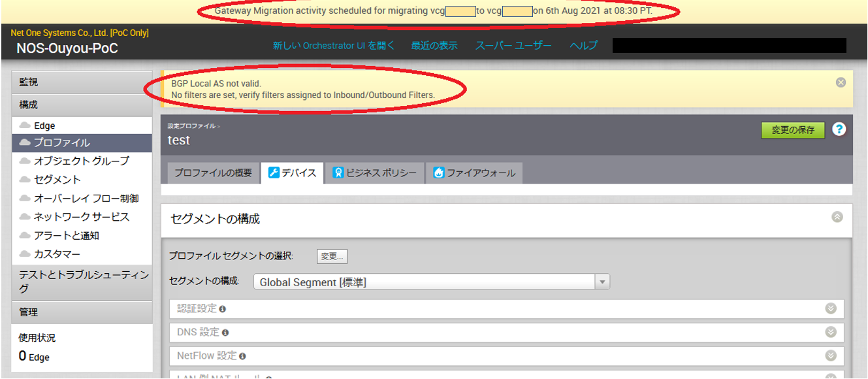This screenshot has width=868, height=379.
Task: Open オブジェクト グループ in the sidebar
Action: 82,161
